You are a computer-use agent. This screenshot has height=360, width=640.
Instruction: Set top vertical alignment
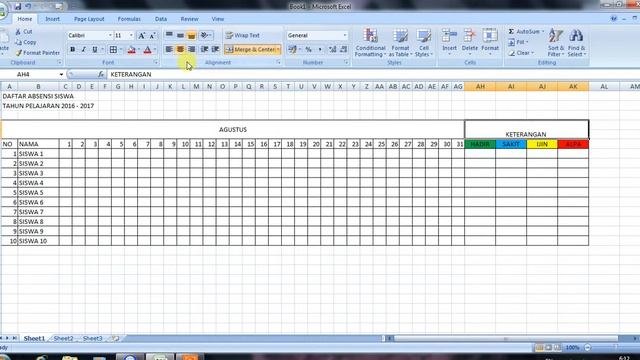pyautogui.click(x=169, y=35)
